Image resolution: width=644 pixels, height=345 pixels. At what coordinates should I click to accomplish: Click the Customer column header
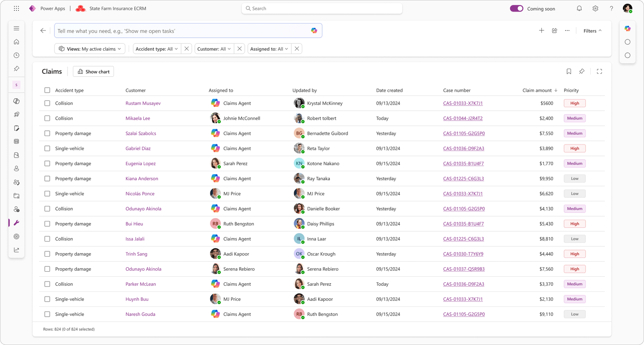[x=136, y=90]
